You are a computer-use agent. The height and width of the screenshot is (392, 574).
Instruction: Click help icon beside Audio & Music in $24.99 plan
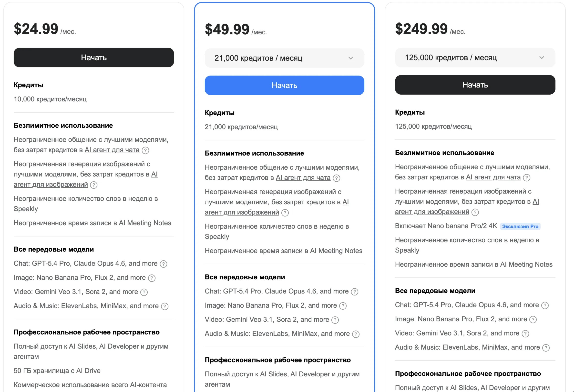click(164, 306)
